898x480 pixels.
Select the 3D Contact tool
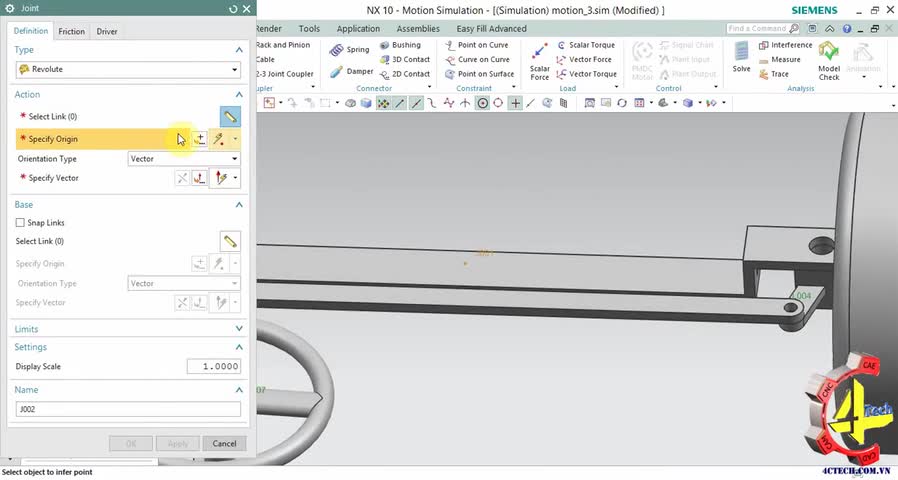(x=405, y=59)
